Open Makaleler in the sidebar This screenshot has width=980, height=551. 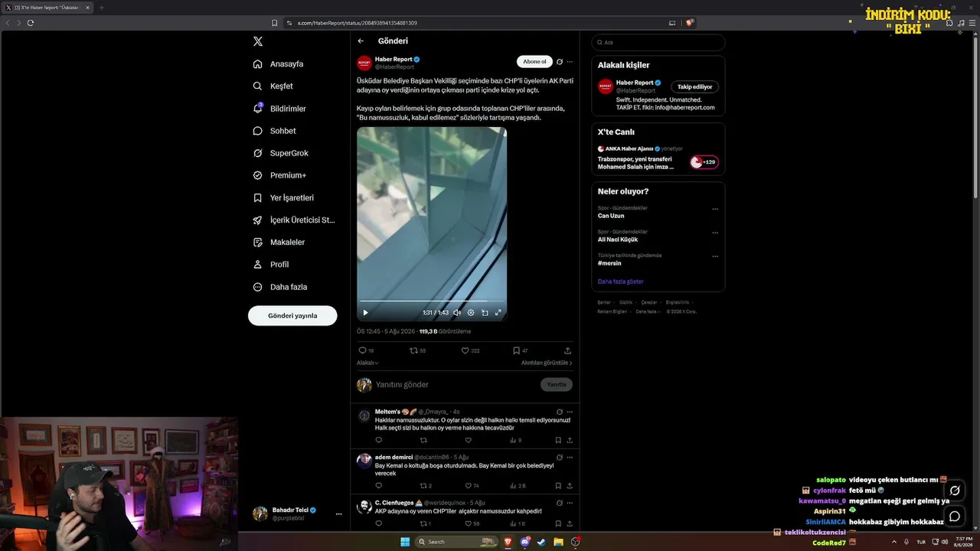(279, 242)
